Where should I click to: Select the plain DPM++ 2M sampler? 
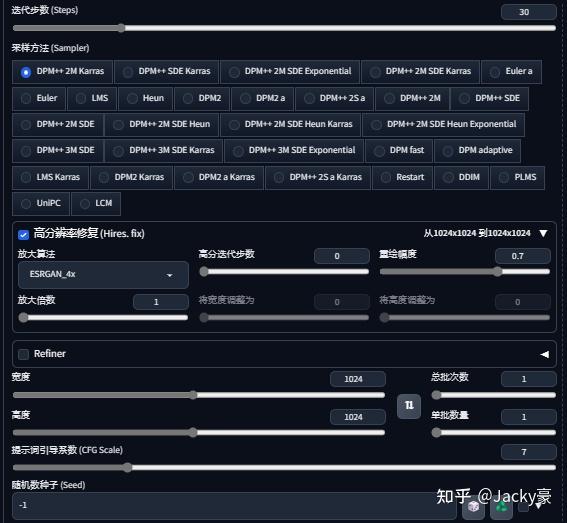click(x=412, y=98)
